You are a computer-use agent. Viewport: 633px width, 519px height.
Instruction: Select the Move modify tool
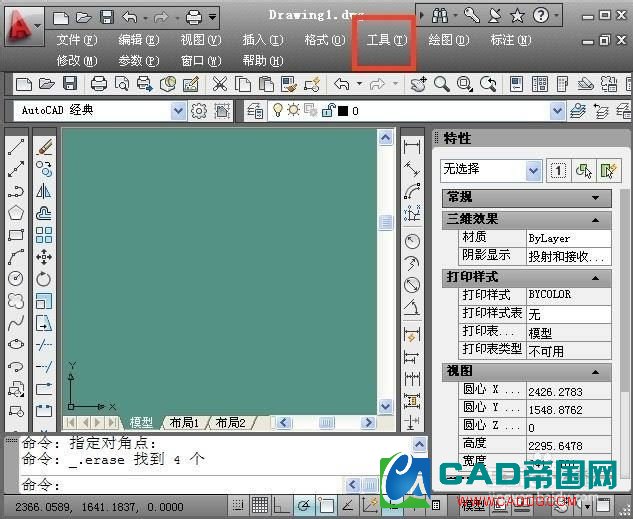(x=44, y=257)
